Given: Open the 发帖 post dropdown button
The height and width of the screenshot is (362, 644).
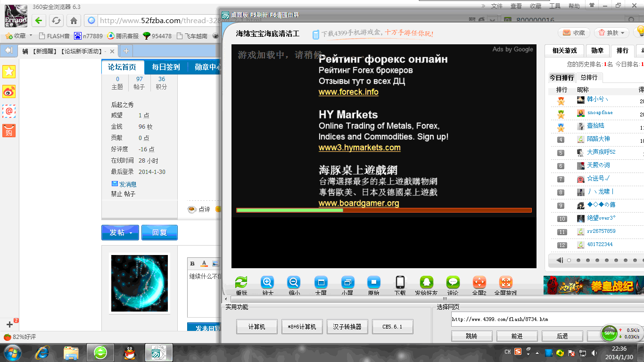Looking at the screenshot, I should (120, 232).
